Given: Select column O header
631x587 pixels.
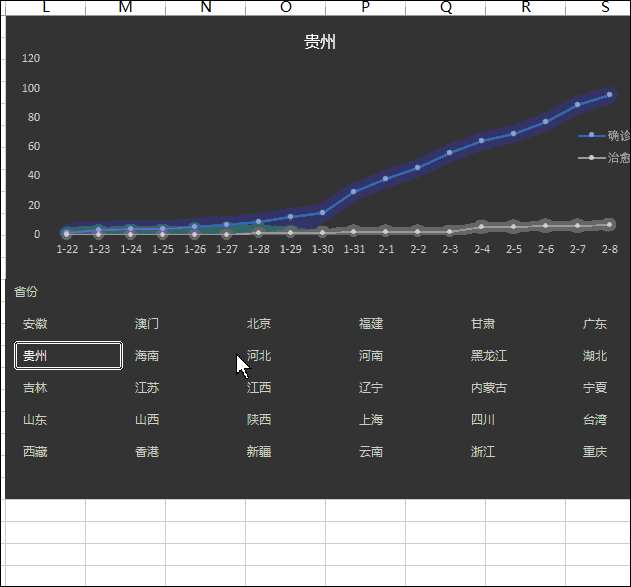Looking at the screenshot, I should 286,7.
